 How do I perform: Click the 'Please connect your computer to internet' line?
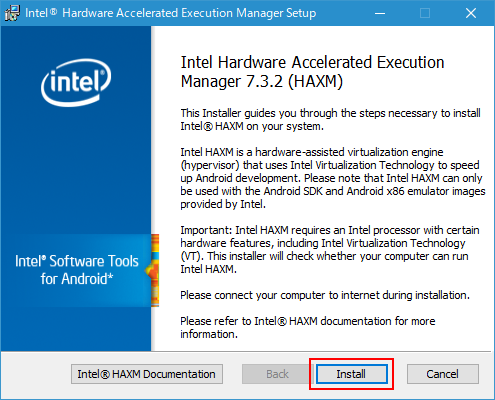click(x=325, y=295)
